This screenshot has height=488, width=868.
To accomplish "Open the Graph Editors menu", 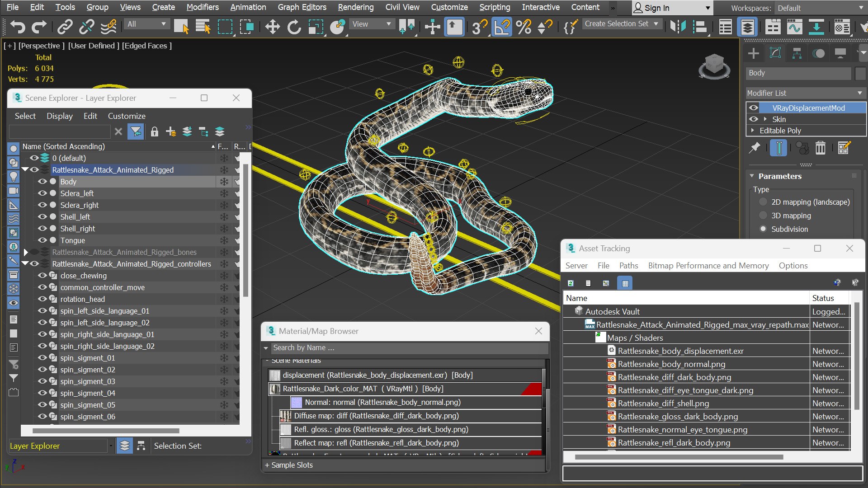I will pyautogui.click(x=302, y=7).
